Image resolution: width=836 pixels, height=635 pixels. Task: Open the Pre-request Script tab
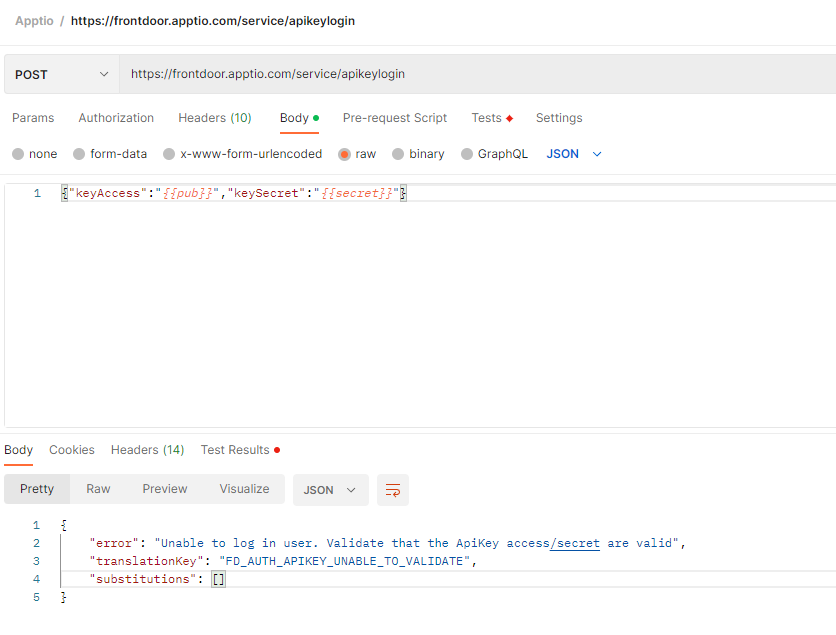[x=395, y=118]
